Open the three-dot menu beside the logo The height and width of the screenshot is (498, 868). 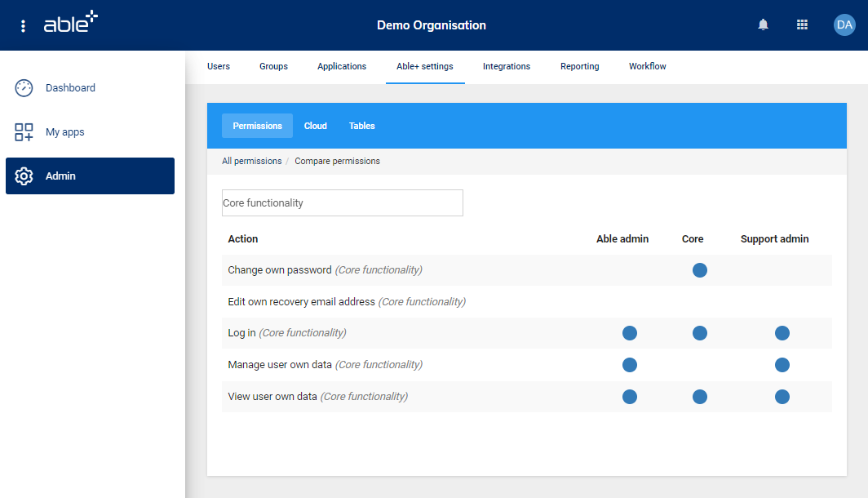point(23,26)
